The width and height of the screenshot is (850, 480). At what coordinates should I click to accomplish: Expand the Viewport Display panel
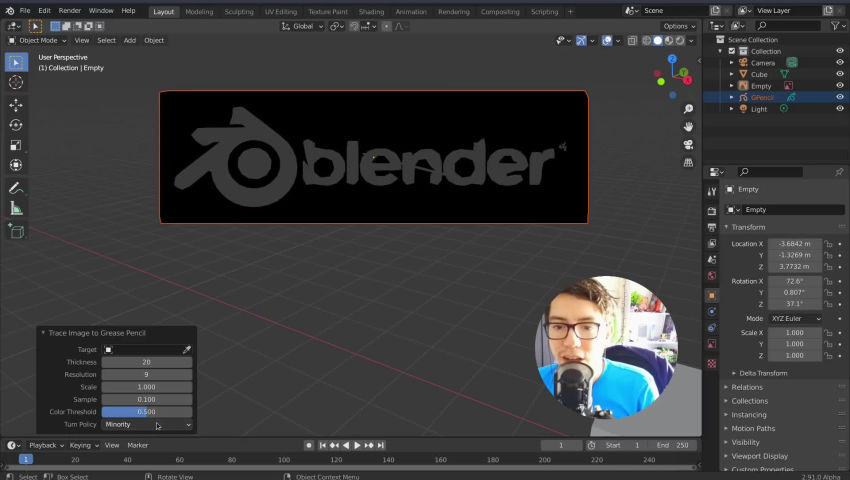(x=759, y=456)
